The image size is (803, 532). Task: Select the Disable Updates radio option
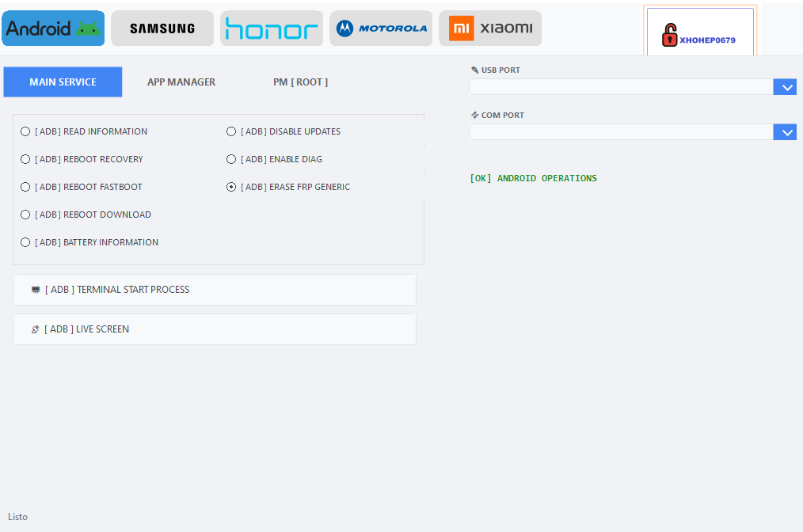pos(231,131)
